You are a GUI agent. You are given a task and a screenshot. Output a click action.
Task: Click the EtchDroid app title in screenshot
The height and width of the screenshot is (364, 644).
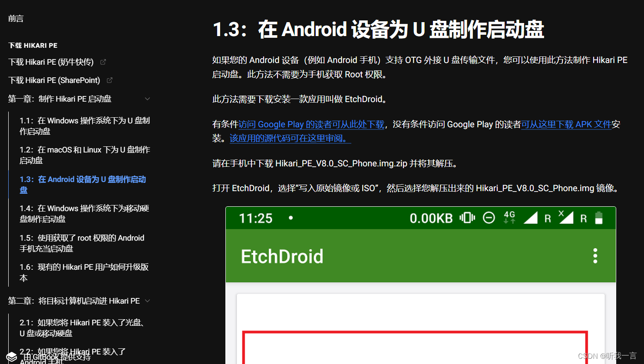tap(282, 256)
